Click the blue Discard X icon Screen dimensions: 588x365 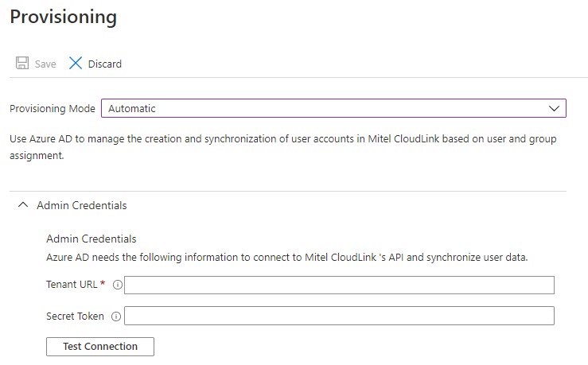pos(76,63)
